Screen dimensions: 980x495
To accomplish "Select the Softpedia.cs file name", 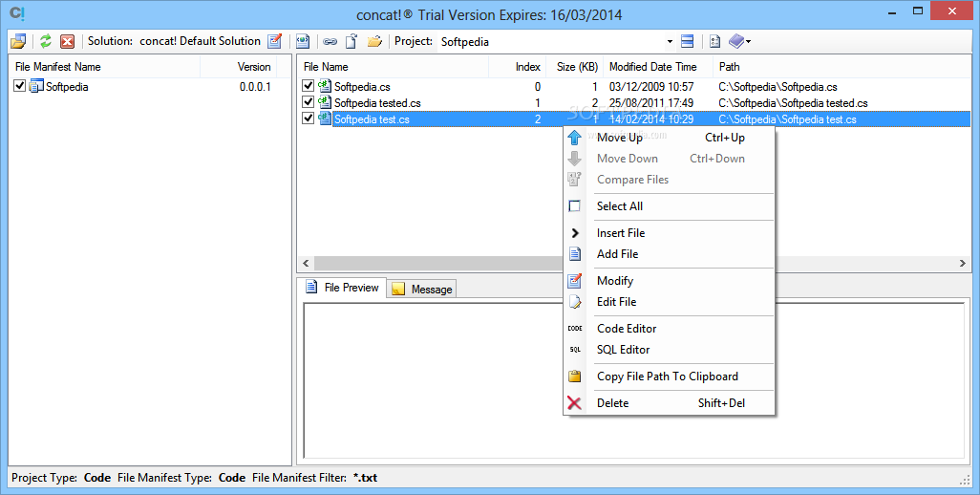I will pyautogui.click(x=362, y=87).
